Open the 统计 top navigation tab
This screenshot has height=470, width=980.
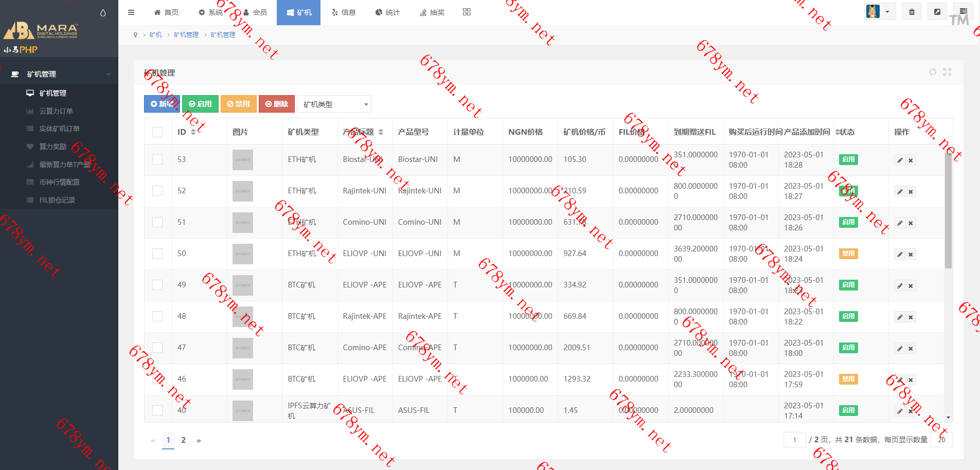tap(387, 12)
